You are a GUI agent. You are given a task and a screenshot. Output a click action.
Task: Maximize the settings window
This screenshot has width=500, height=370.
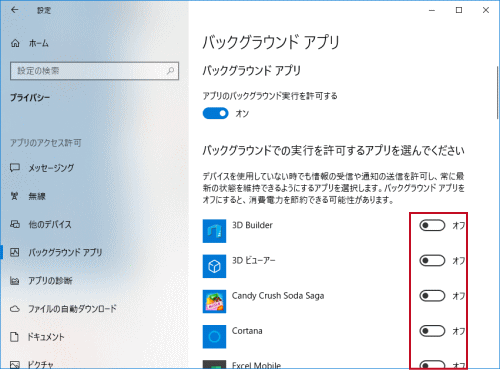(459, 10)
